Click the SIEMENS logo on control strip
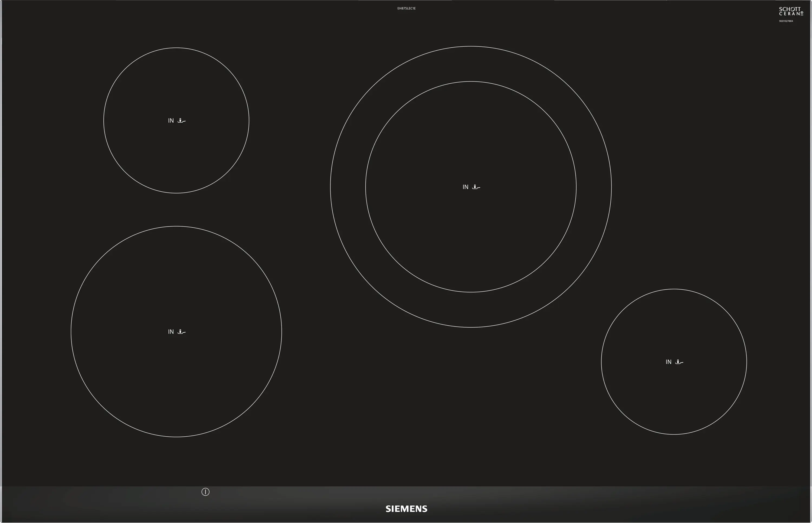 click(406, 509)
